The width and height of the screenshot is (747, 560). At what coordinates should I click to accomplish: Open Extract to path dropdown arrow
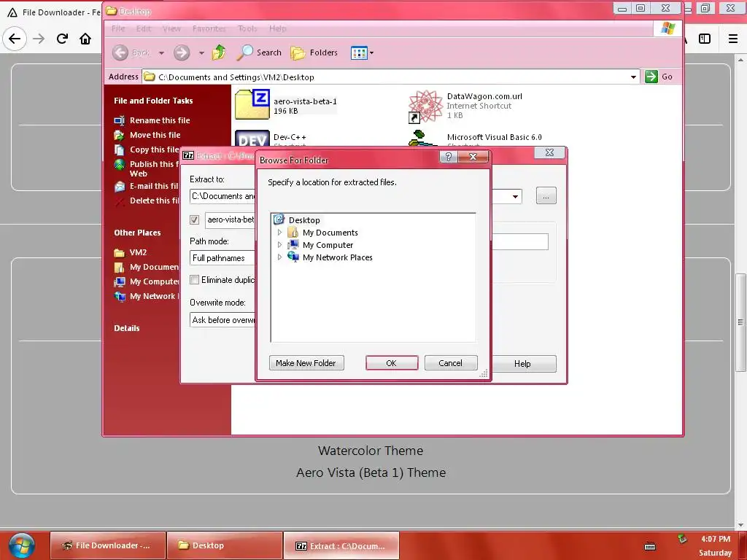coord(515,196)
